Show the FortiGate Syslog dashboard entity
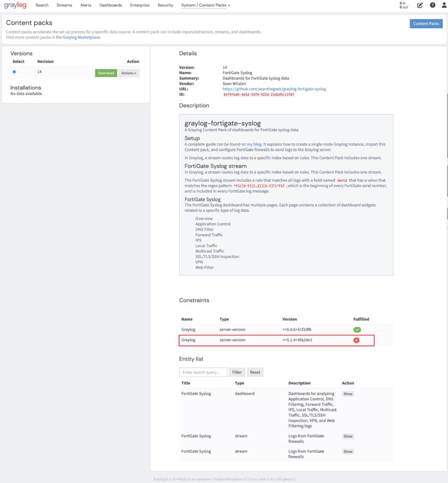 pos(348,394)
